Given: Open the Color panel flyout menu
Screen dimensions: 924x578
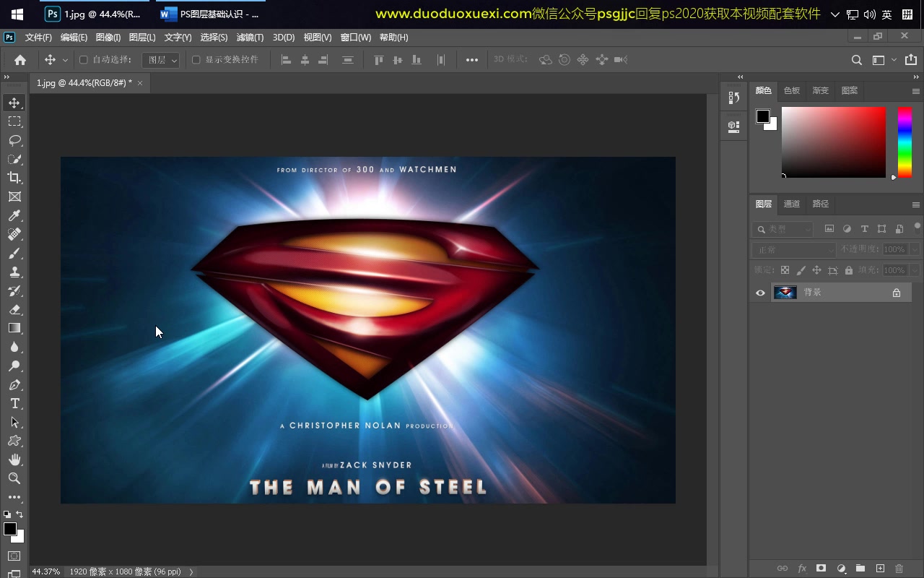Looking at the screenshot, I should pyautogui.click(x=916, y=91).
